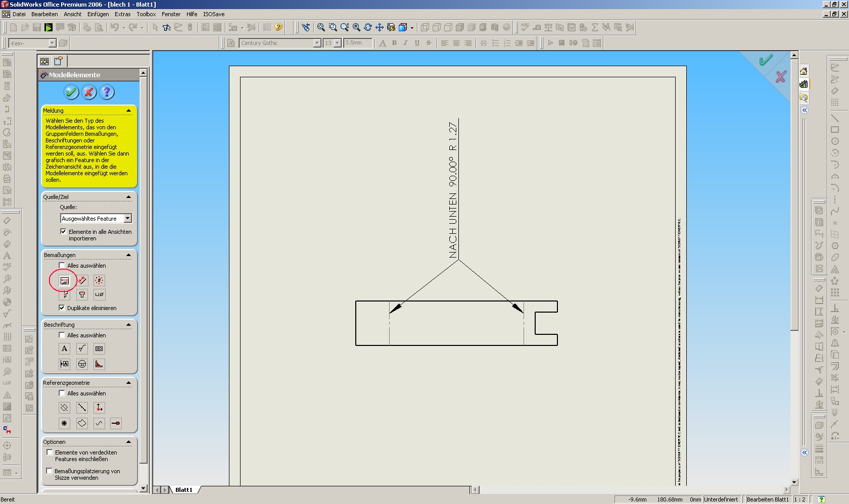This screenshot has height=504, width=849.
Task: Enable 'Alles auswählen' under Bemaßungen
Action: pos(62,266)
